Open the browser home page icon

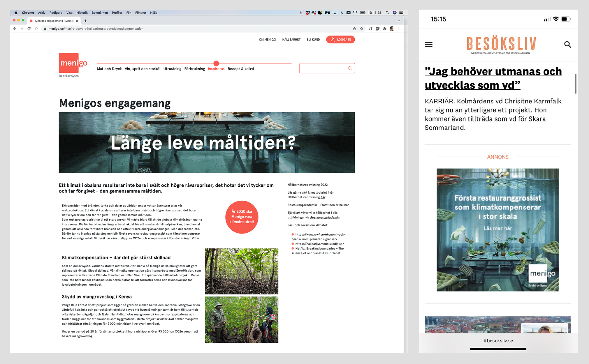[x=36, y=29]
